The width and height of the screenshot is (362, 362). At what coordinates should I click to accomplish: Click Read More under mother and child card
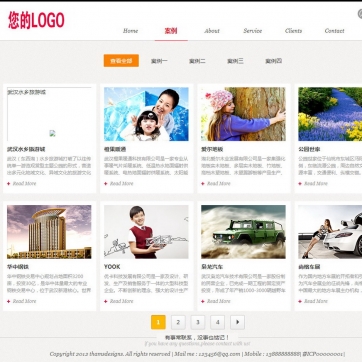pyautogui.click(x=121, y=183)
